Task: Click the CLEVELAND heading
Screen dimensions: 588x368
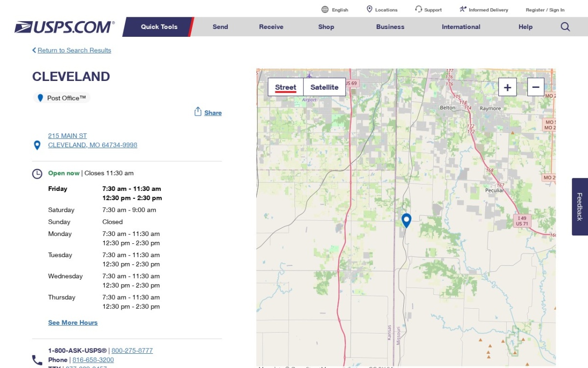Action: pos(71,77)
